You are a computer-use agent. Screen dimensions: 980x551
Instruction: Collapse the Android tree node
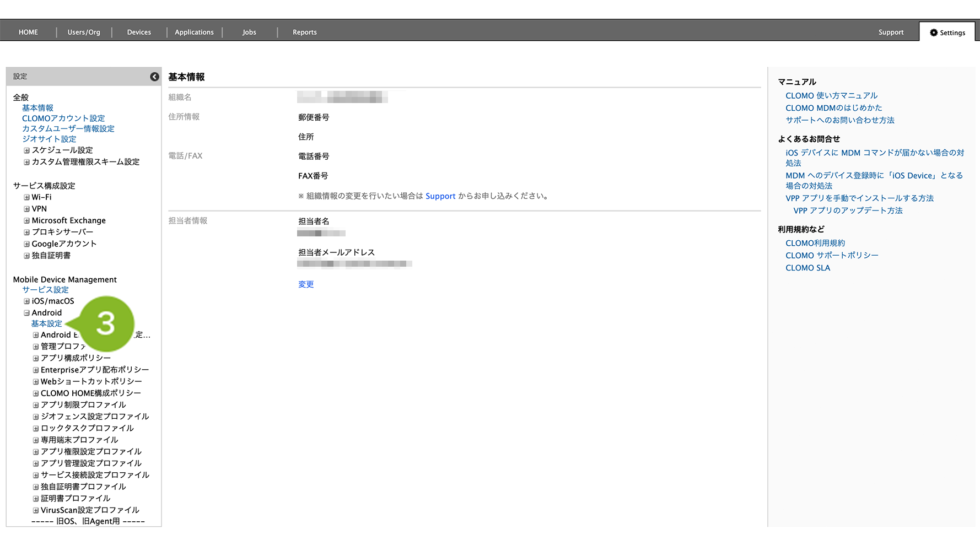pos(26,313)
